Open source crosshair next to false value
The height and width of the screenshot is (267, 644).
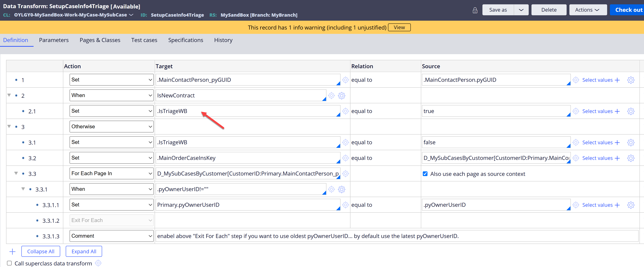click(x=576, y=142)
